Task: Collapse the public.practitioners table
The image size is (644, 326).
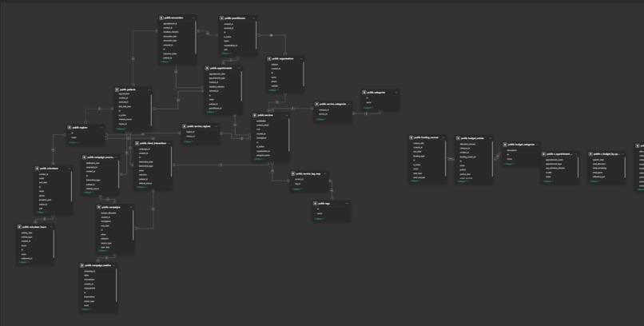Action: coord(226,54)
